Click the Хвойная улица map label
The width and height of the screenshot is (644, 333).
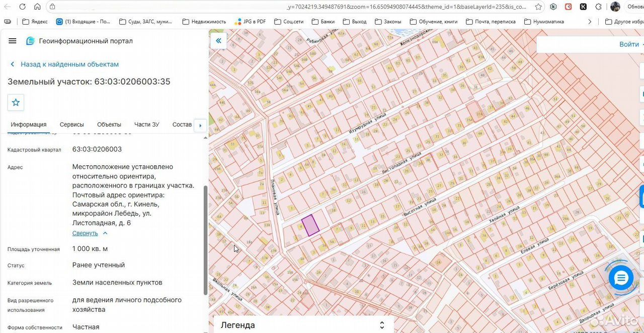click(x=504, y=214)
